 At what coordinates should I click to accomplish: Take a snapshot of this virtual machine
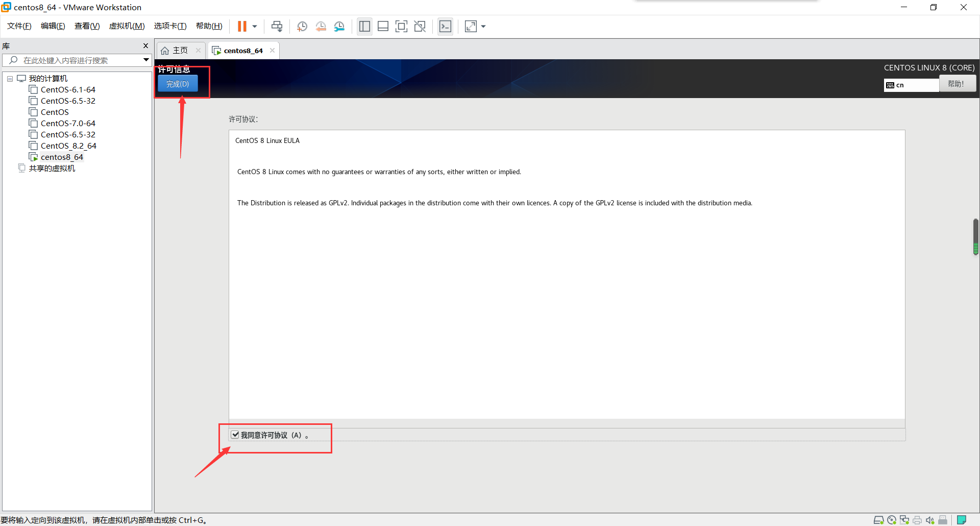(302, 26)
